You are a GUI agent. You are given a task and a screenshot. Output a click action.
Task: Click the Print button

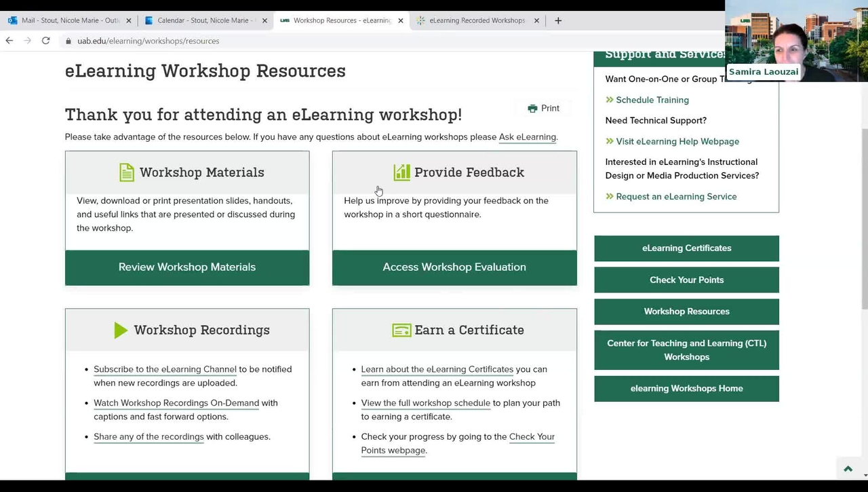coord(543,109)
